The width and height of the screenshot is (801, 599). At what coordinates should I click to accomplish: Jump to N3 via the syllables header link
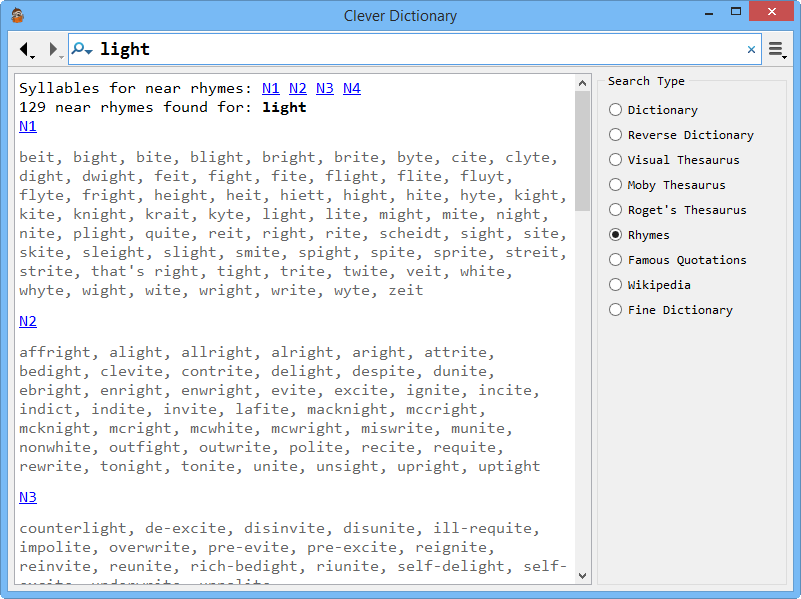click(325, 88)
